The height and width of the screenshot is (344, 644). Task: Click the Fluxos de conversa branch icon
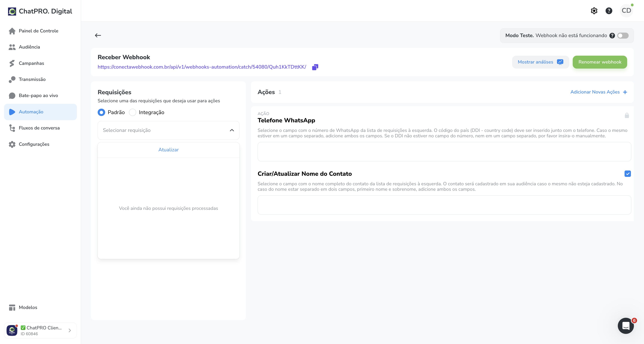tap(12, 128)
